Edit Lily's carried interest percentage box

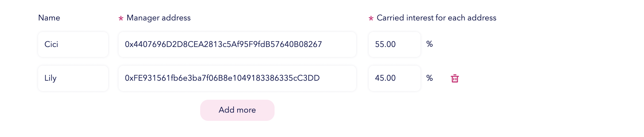[x=394, y=78]
